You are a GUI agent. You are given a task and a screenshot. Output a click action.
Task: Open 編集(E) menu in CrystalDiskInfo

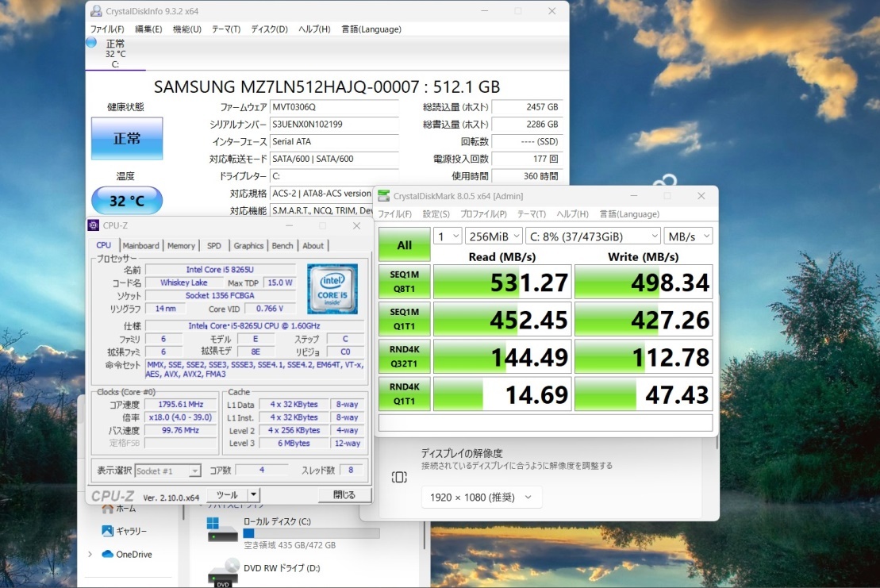(148, 29)
